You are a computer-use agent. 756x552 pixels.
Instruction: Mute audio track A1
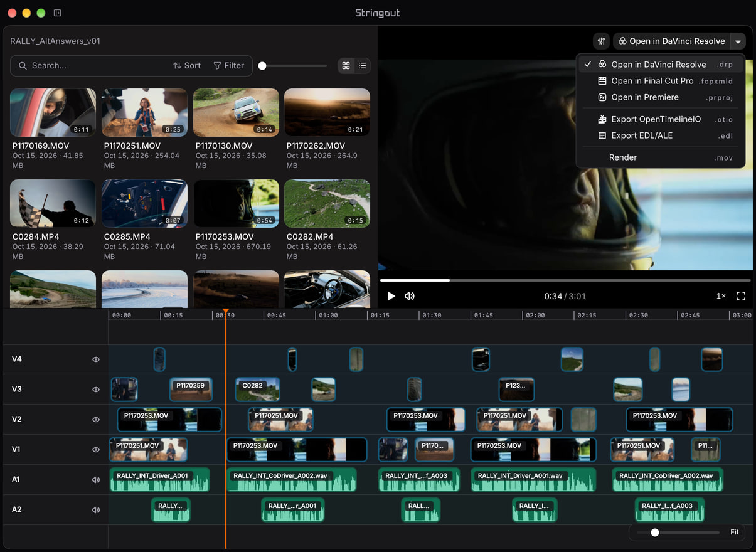click(96, 480)
